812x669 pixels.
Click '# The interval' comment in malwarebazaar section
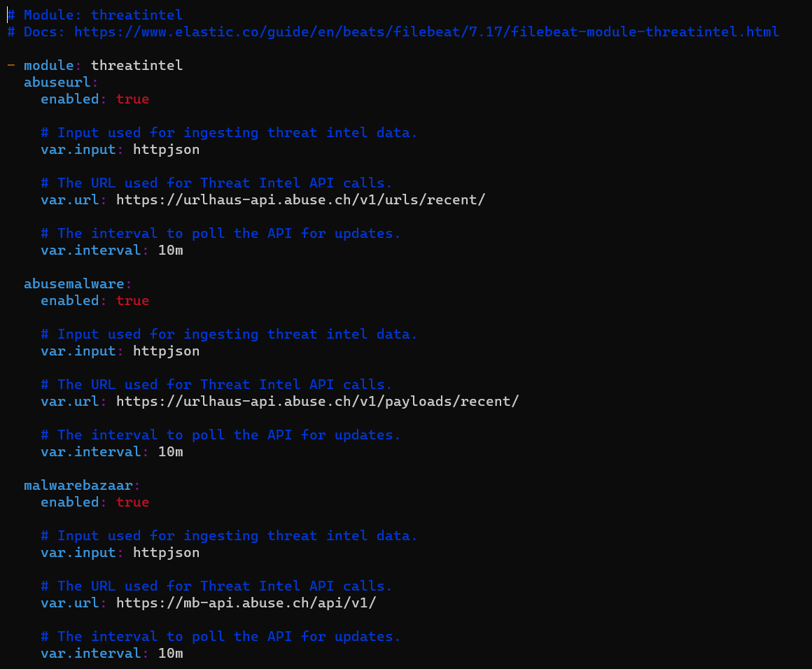220,636
